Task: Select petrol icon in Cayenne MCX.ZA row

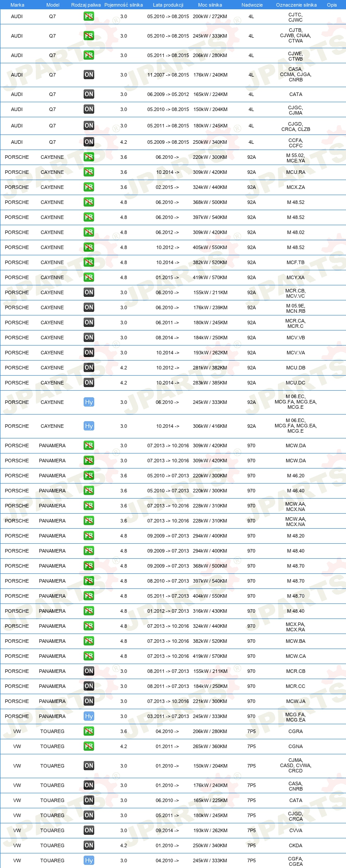Action: 89,187
